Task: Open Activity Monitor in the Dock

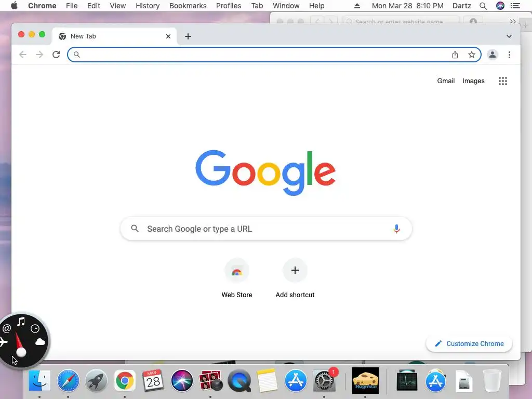Action: coord(407,380)
